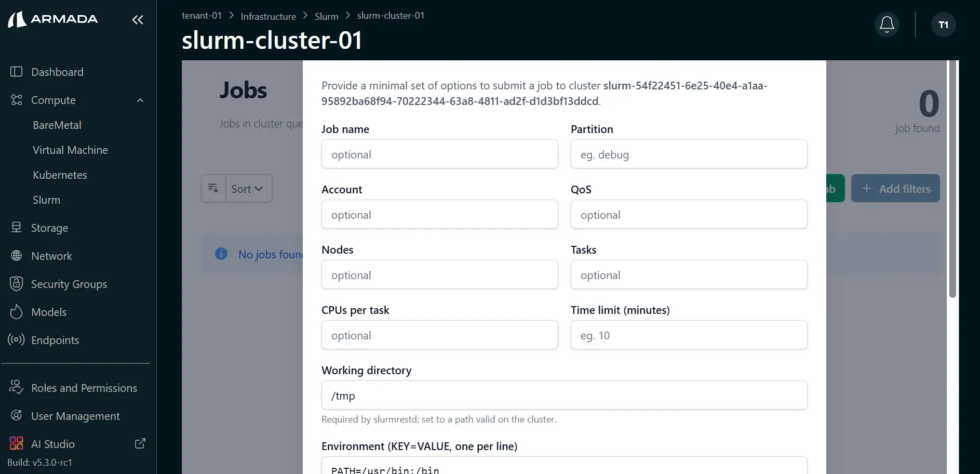Collapse the Compute section chevron
This screenshot has width=980, height=474.
140,100
